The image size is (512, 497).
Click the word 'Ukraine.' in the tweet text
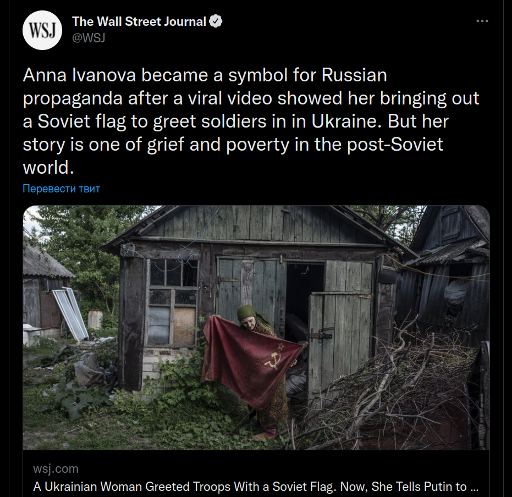(x=347, y=121)
